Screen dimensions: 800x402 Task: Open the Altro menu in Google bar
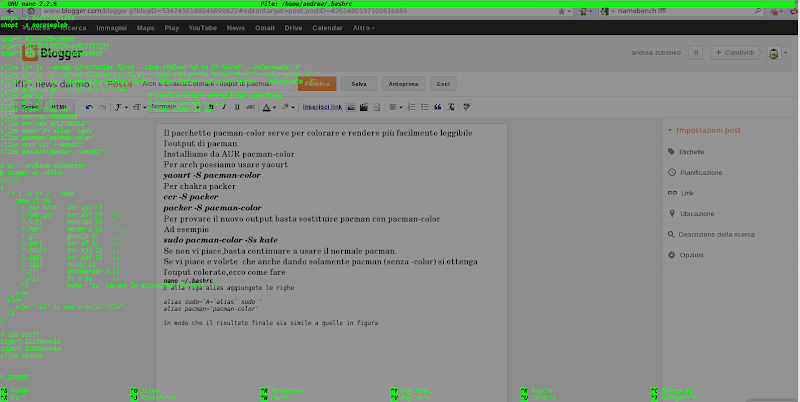pyautogui.click(x=363, y=28)
